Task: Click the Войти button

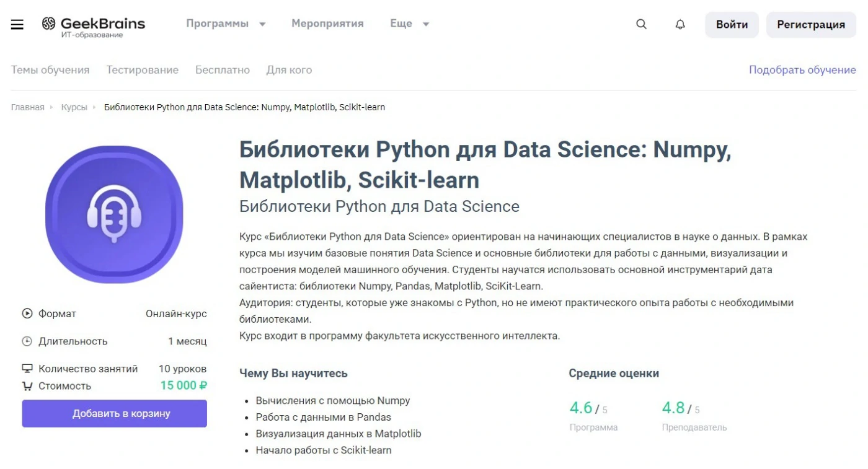Action: coord(732,25)
